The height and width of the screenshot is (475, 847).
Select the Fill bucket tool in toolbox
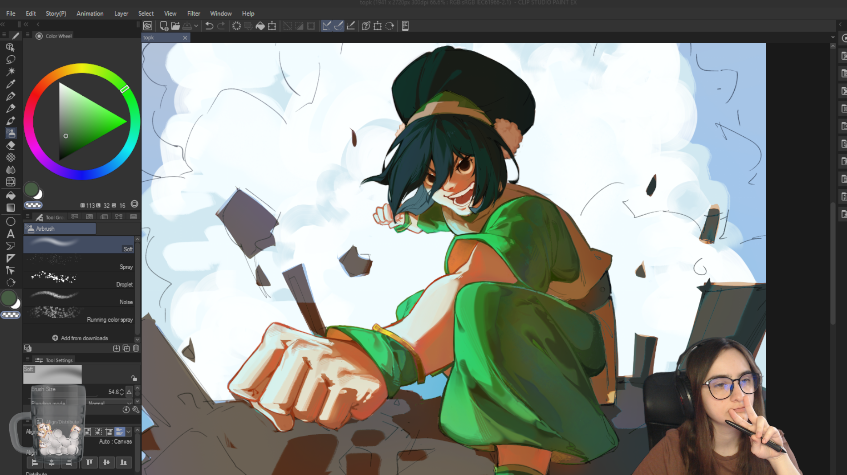click(10, 196)
